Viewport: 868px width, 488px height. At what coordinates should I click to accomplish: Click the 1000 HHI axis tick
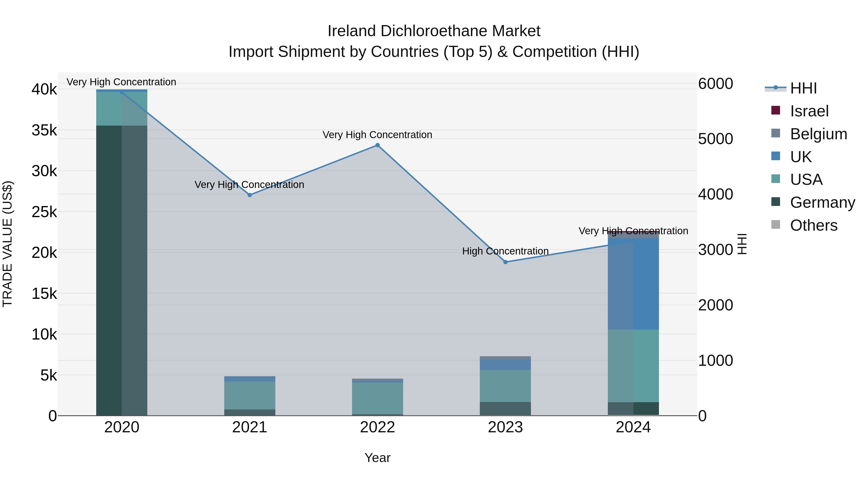pyautogui.click(x=716, y=361)
